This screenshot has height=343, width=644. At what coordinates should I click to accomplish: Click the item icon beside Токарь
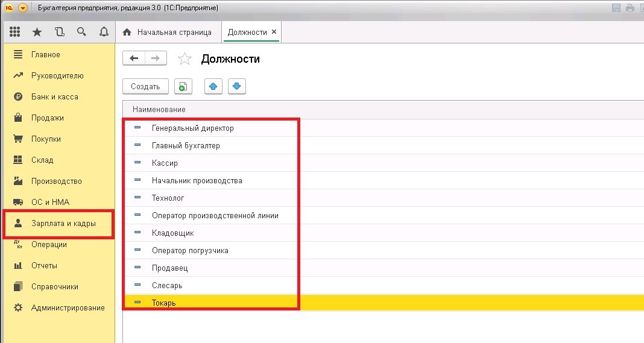[x=137, y=303]
